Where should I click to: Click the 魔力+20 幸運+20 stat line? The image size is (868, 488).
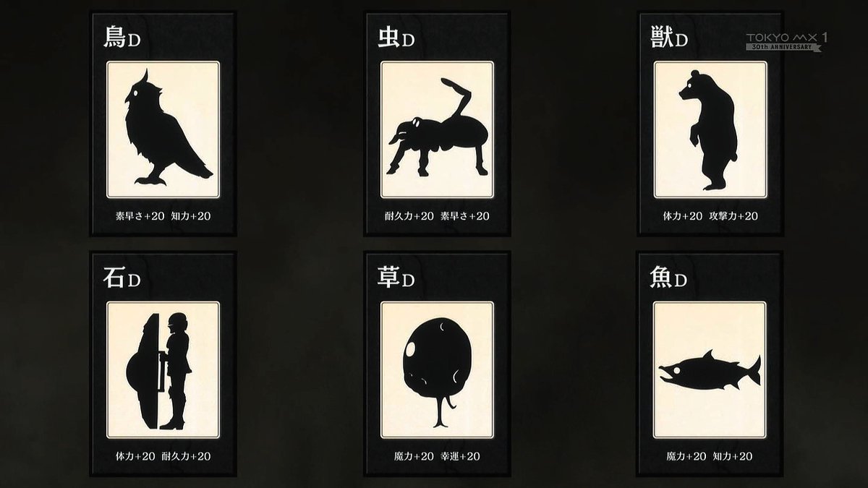pyautogui.click(x=436, y=456)
